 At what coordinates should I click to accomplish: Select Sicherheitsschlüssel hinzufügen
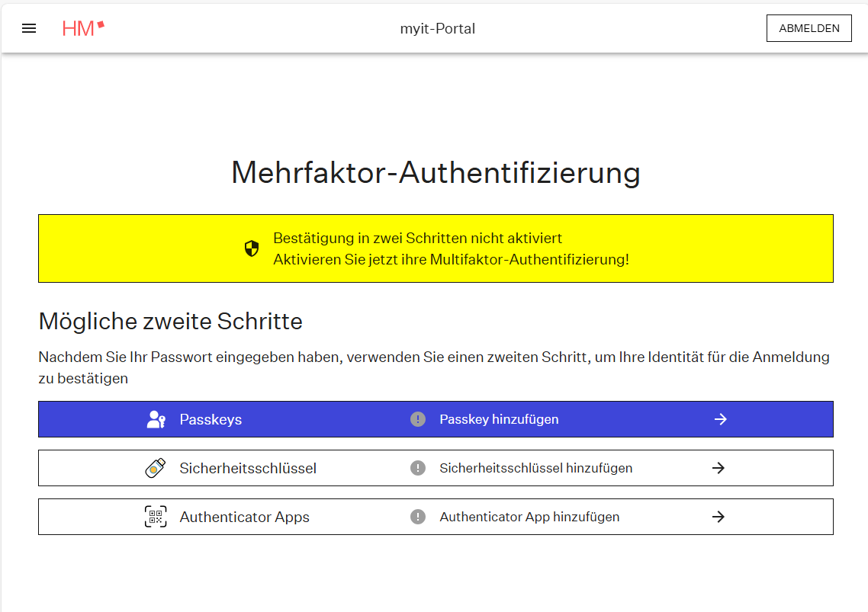click(535, 468)
